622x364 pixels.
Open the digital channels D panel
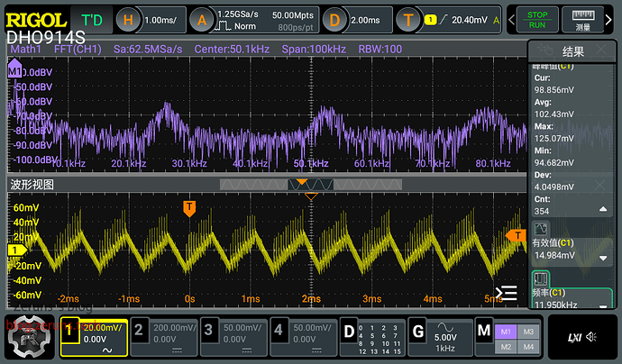tap(372, 337)
